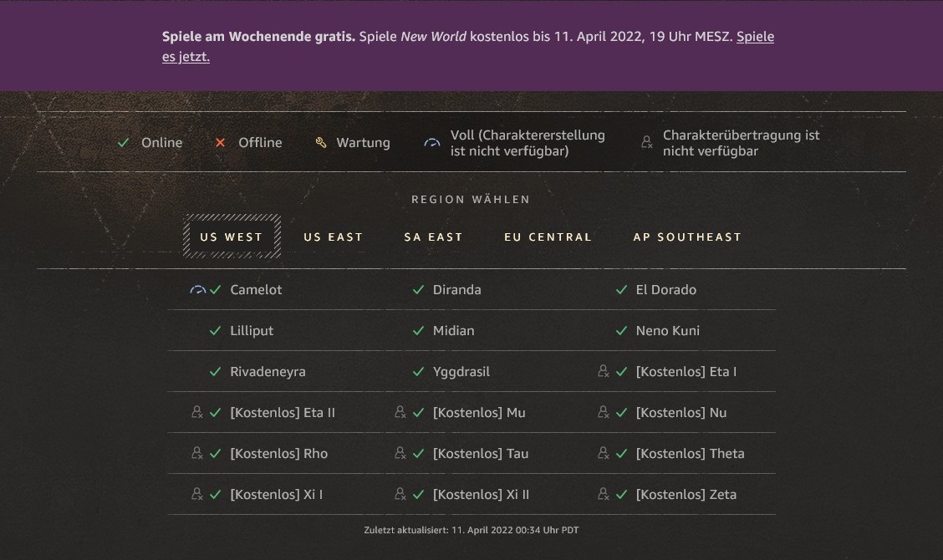Switch to the US EAST region
The image size is (943, 560).
coord(334,237)
